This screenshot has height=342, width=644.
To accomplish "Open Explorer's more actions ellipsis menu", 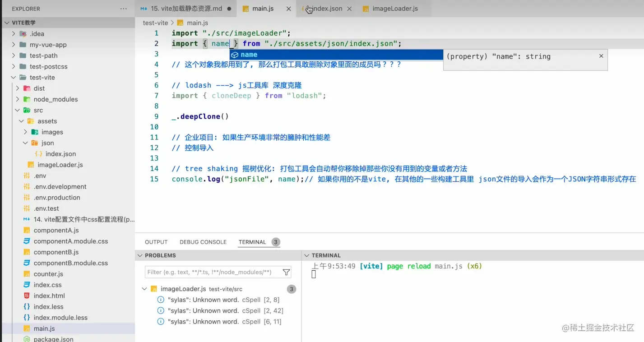I will coord(124,9).
